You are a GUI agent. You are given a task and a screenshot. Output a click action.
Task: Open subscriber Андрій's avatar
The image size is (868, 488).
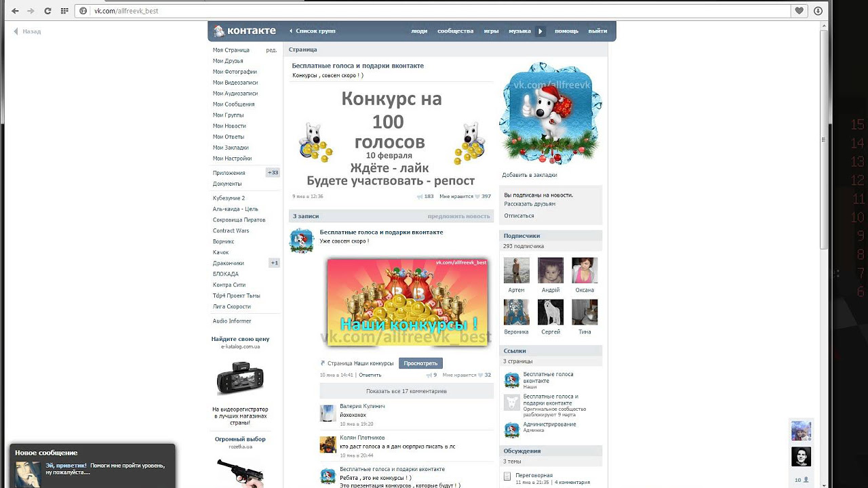pyautogui.click(x=551, y=270)
